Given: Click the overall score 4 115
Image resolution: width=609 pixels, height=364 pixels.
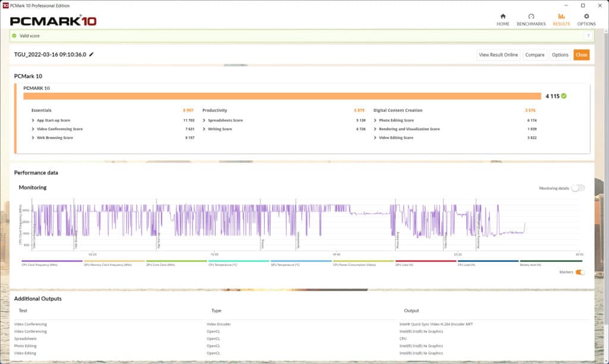Looking at the screenshot, I should click(553, 96).
